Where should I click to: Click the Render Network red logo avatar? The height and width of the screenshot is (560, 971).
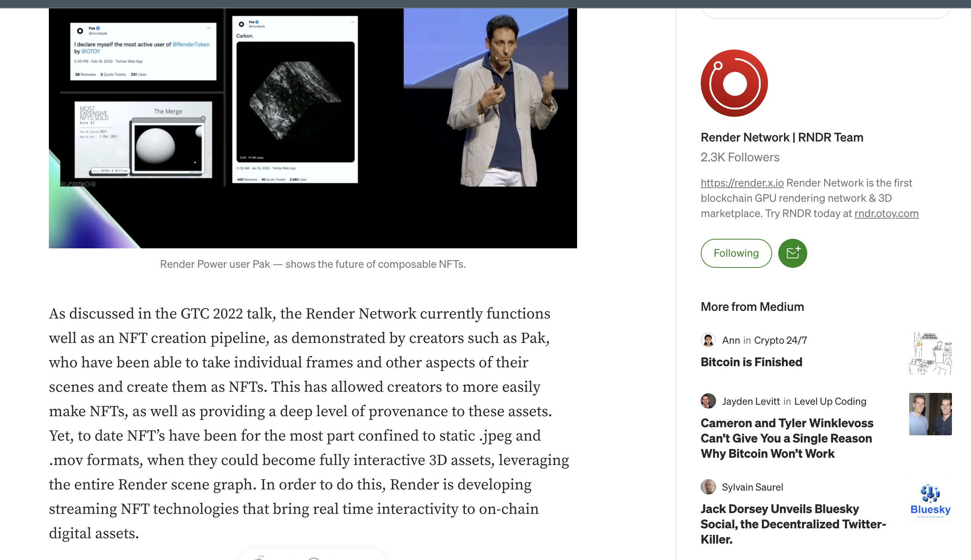(x=734, y=83)
